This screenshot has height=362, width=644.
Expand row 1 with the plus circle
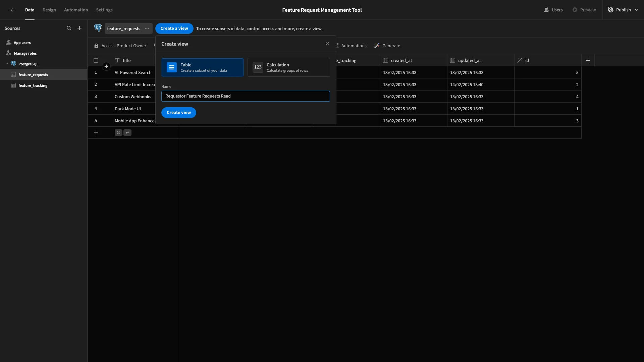coord(106,66)
